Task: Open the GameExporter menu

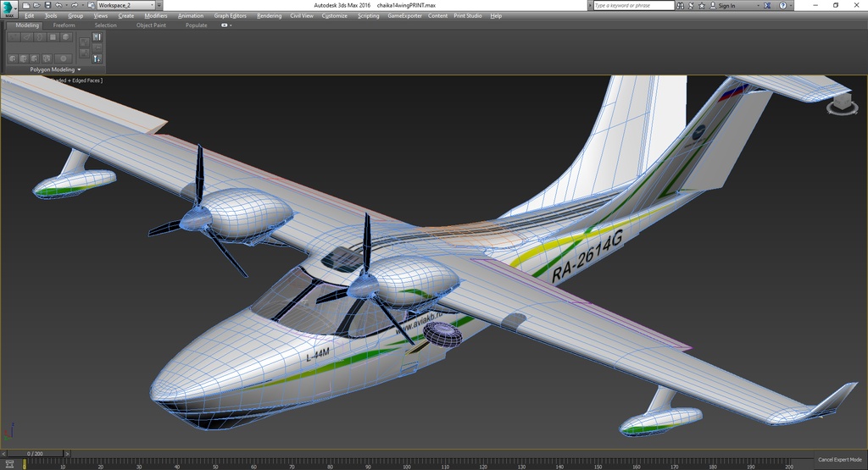Action: point(404,16)
